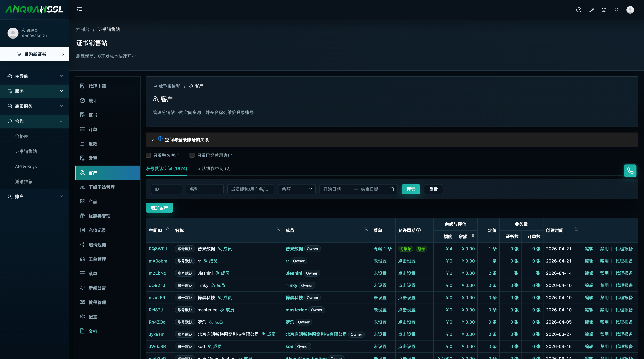Click 禁用 for the Tinky row

point(604,286)
